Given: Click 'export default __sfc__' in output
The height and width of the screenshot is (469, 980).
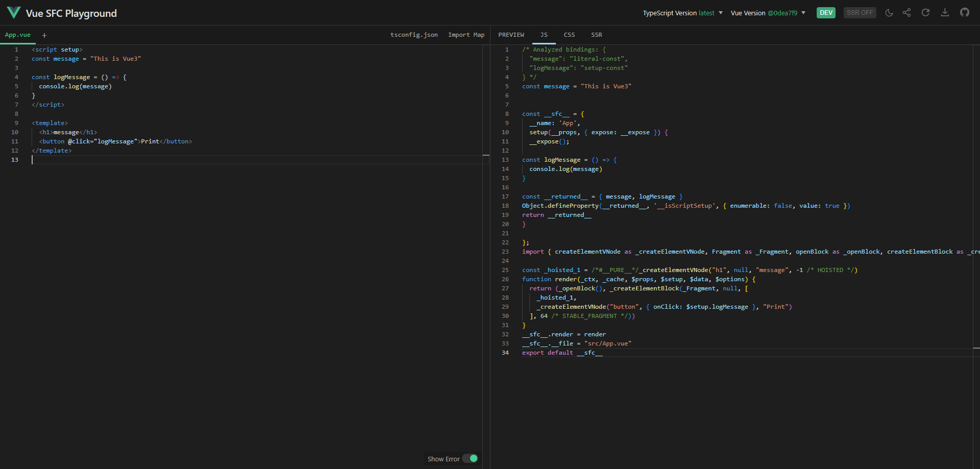Looking at the screenshot, I should pos(562,353).
